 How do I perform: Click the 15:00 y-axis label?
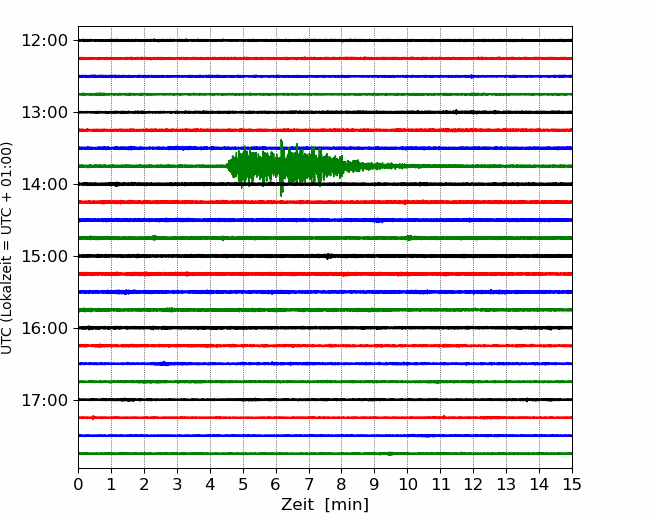45,256
